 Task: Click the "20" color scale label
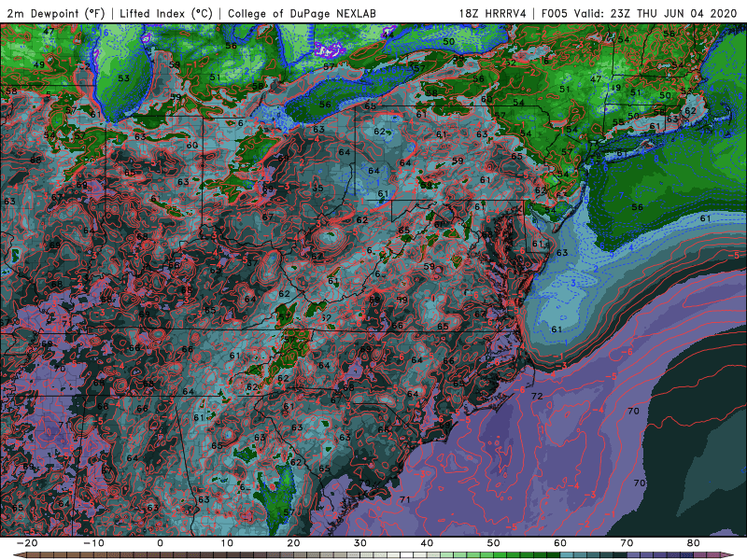pyautogui.click(x=293, y=543)
